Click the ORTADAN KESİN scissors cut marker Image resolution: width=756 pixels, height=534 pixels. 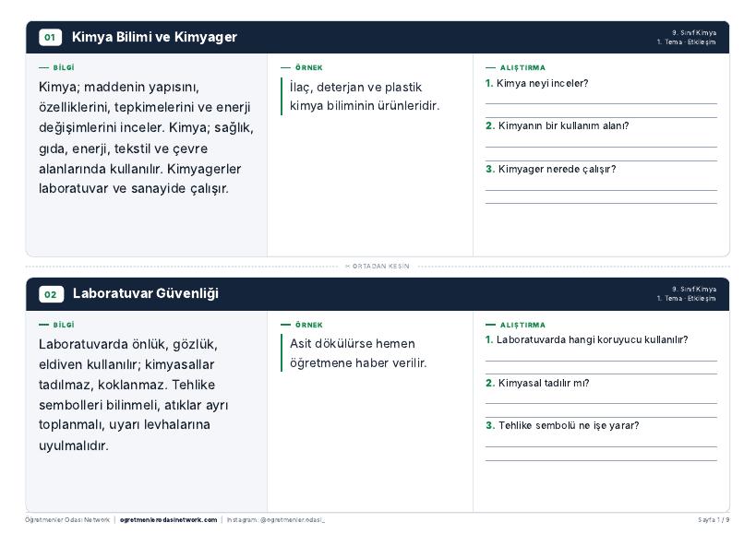pos(378,267)
